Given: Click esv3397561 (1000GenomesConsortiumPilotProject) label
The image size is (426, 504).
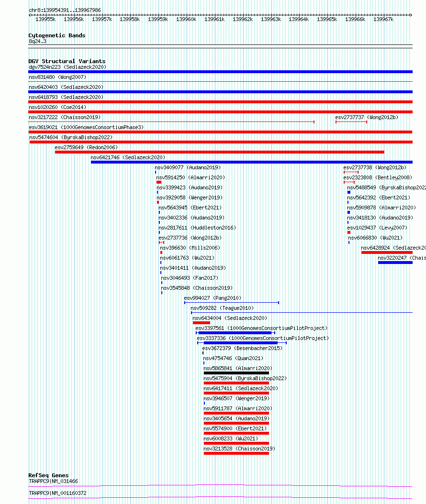Looking at the screenshot, I should point(261,328).
